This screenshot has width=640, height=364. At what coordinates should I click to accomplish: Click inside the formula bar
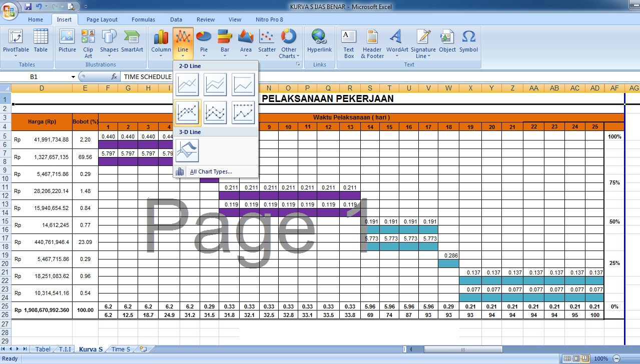pyautogui.click(x=200, y=77)
